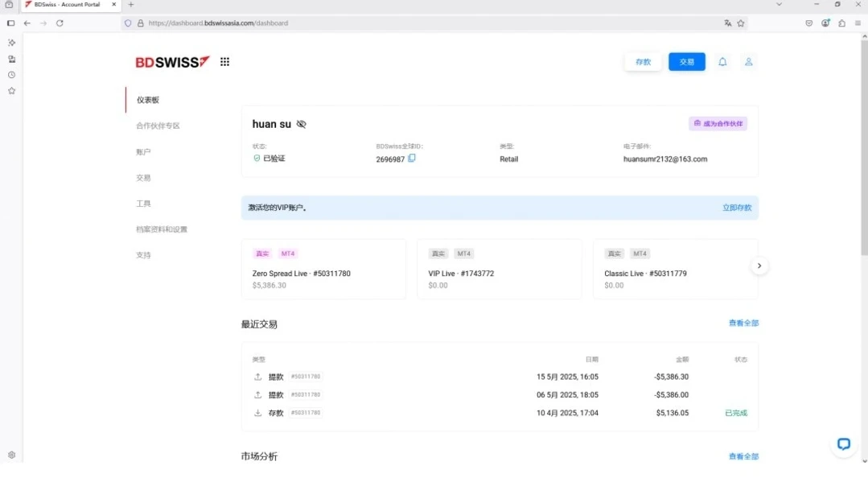The image size is (868, 478).
Task: Click the BDSwiss logo
Action: (172, 62)
